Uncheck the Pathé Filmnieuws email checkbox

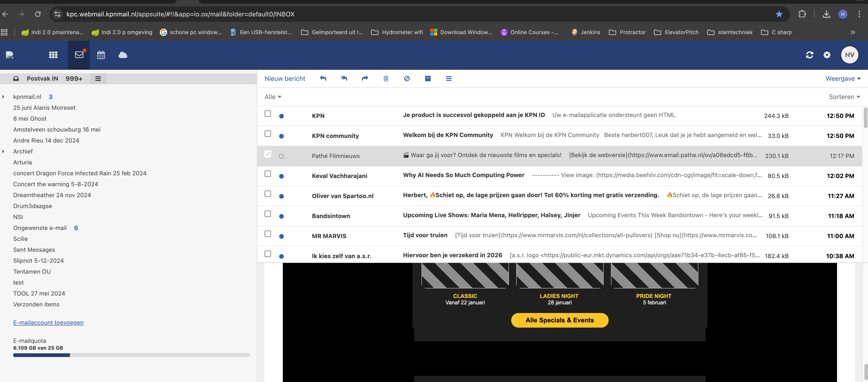pos(268,154)
